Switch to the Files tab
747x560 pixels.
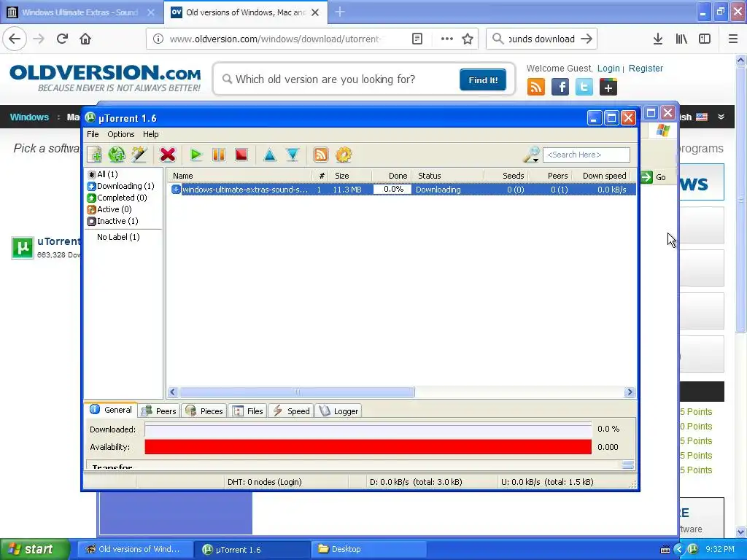(x=247, y=411)
